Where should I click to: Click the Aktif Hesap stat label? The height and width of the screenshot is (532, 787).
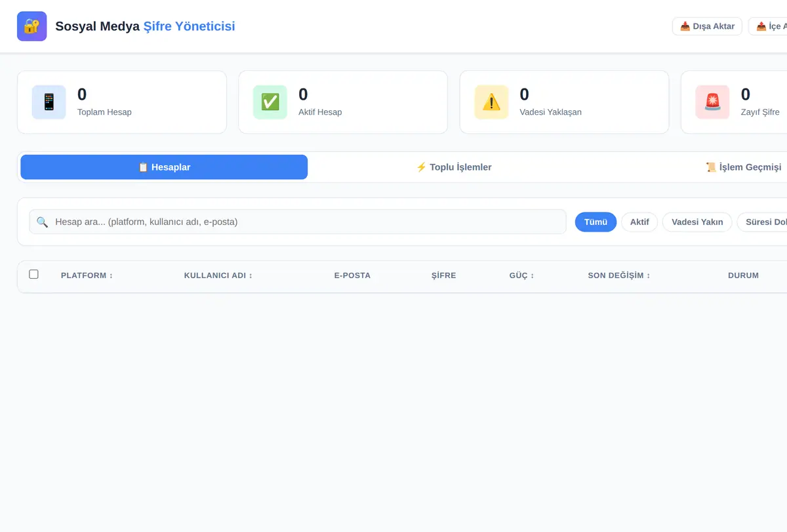[x=320, y=112]
